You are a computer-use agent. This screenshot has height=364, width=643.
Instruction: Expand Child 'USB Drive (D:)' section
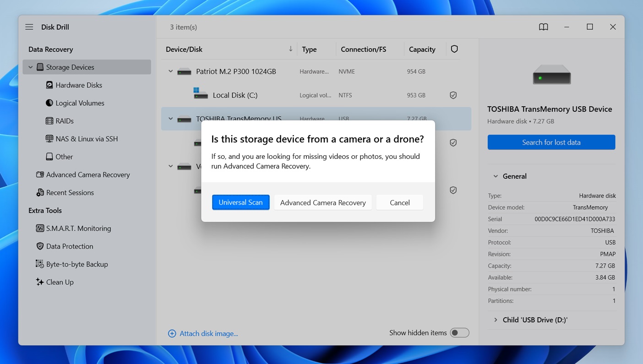(496, 320)
